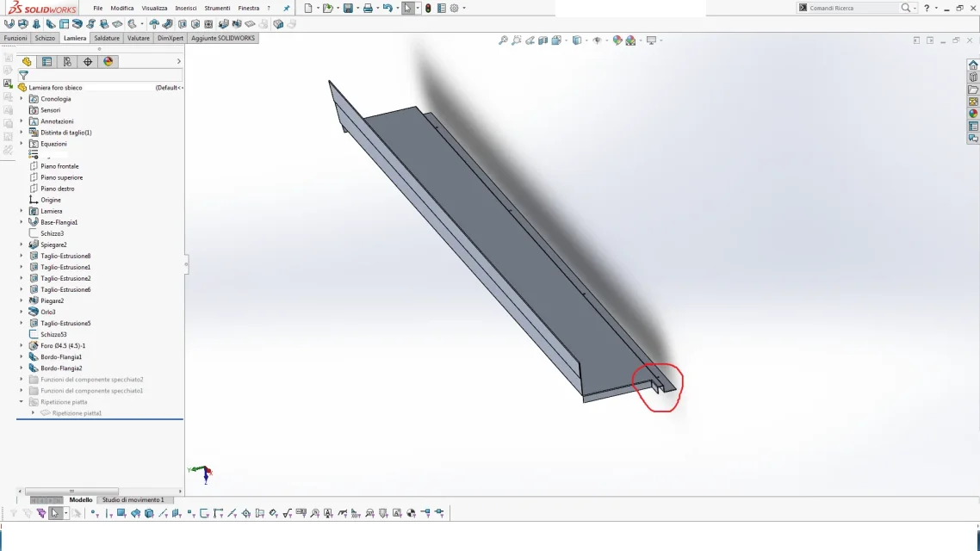The height and width of the screenshot is (551, 980).
Task: Open Appearances in the right task pane
Action: point(973,114)
